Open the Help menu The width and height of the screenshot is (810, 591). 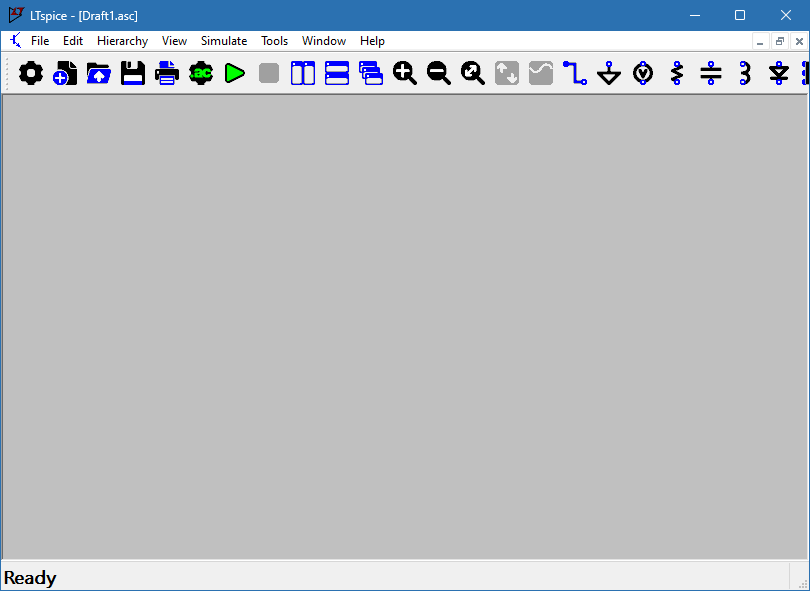pyautogui.click(x=372, y=41)
